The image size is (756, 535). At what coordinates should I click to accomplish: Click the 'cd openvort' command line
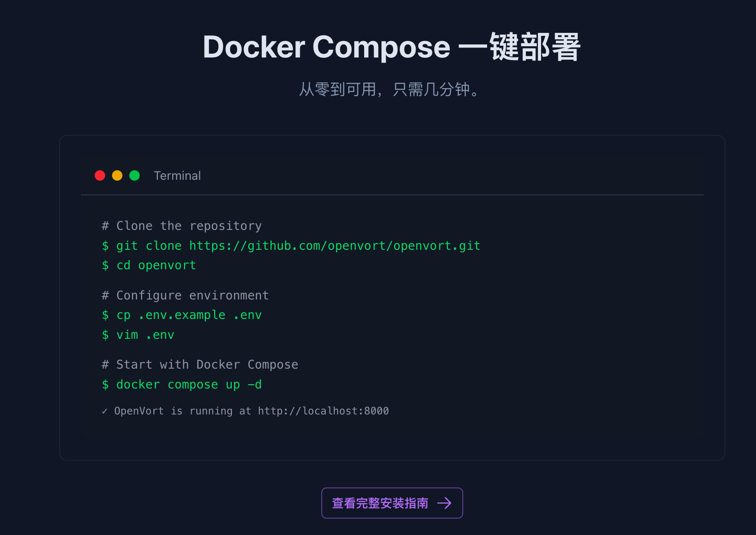pyautogui.click(x=149, y=265)
